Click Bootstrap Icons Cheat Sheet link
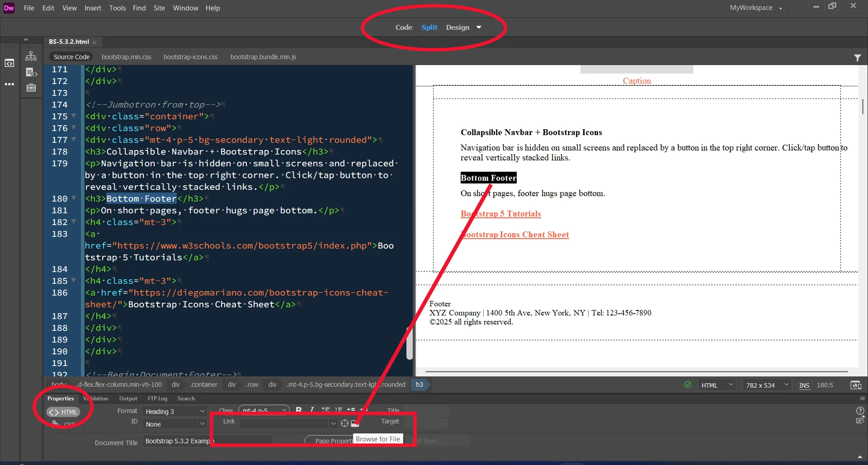Screen dimensions: 868x465 (515, 235)
